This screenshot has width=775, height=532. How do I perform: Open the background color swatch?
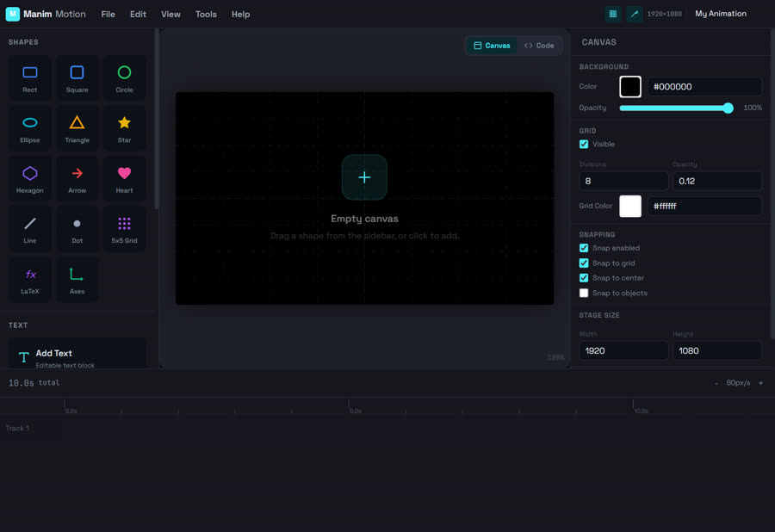630,86
